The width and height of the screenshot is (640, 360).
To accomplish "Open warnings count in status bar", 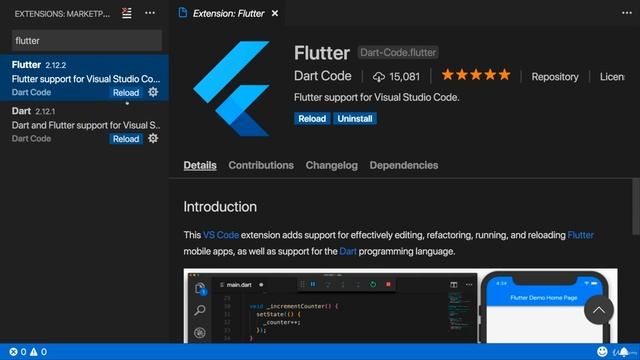I will [38, 351].
